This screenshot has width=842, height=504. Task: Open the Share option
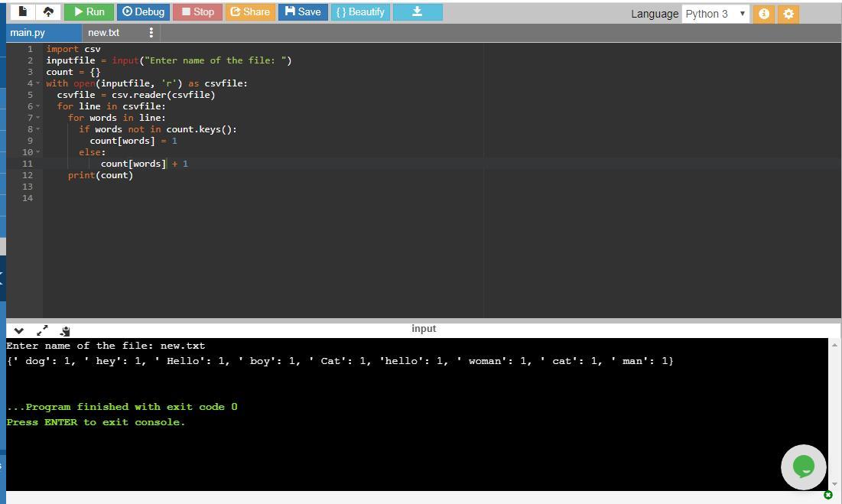(250, 11)
